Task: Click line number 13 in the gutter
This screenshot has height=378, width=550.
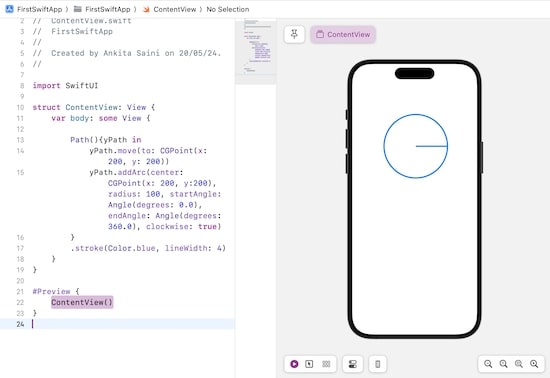Action: pyautogui.click(x=20, y=140)
